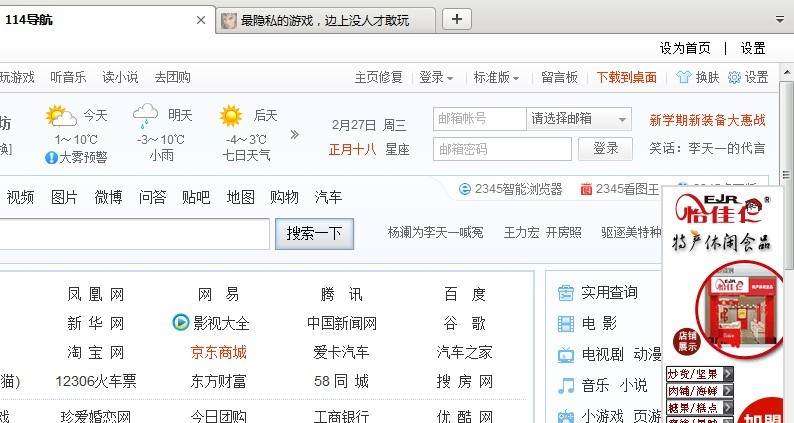Open 京东商城 site link
Image resolution: width=794 pixels, height=423 pixels.
coord(219,352)
